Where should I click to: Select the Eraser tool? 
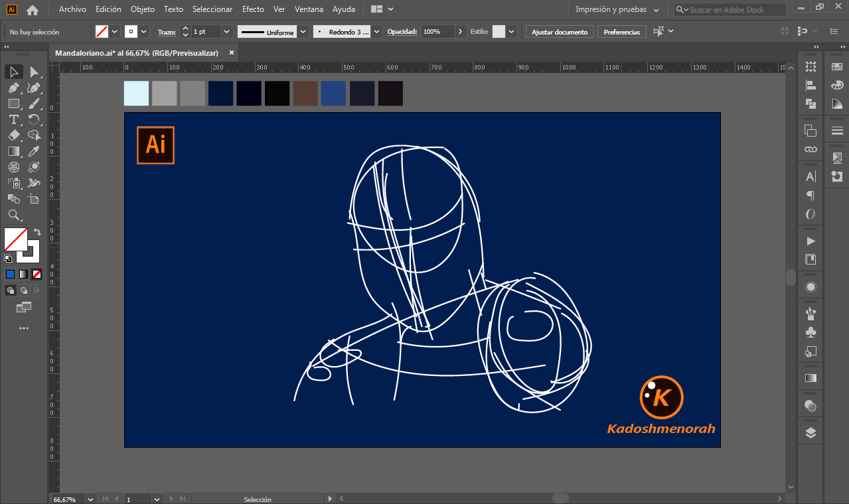point(14,135)
